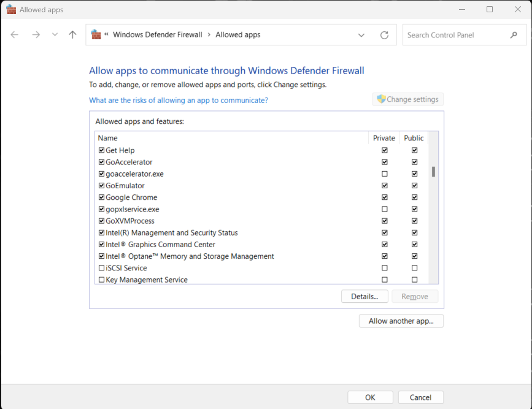
Task: Open risks of allowing an app link
Action: pos(179,101)
